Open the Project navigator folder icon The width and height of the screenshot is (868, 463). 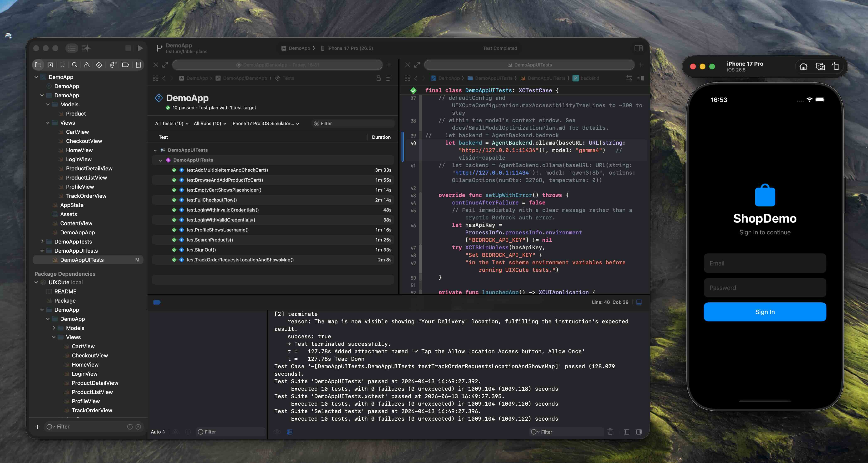pos(38,65)
